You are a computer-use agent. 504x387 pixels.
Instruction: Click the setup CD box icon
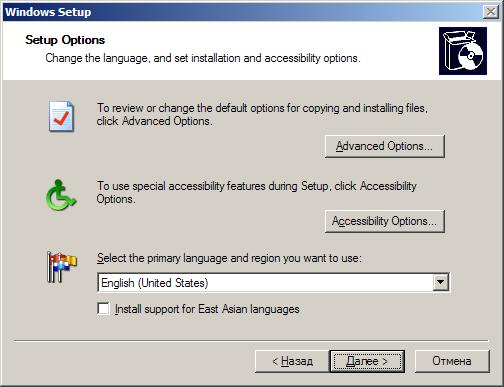tap(463, 51)
